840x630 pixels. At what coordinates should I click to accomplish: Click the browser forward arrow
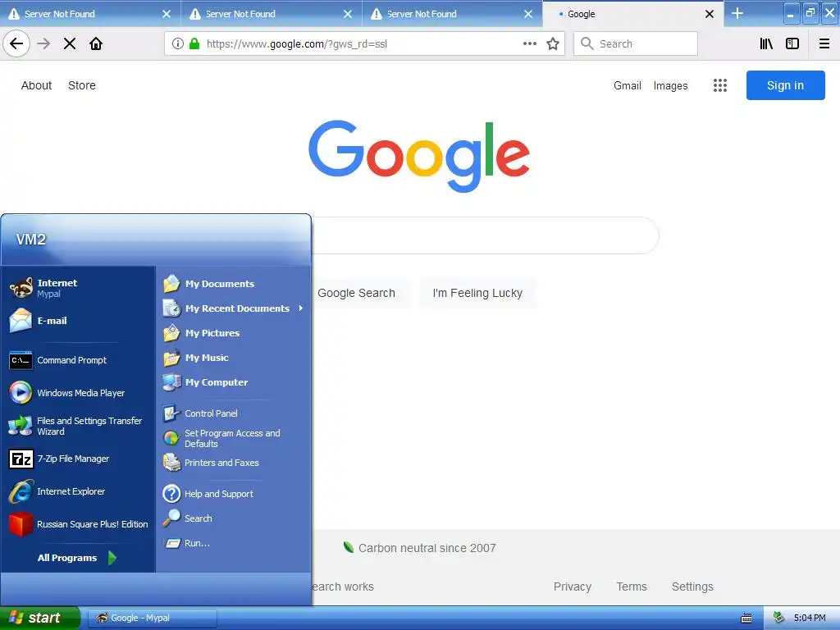coord(43,43)
